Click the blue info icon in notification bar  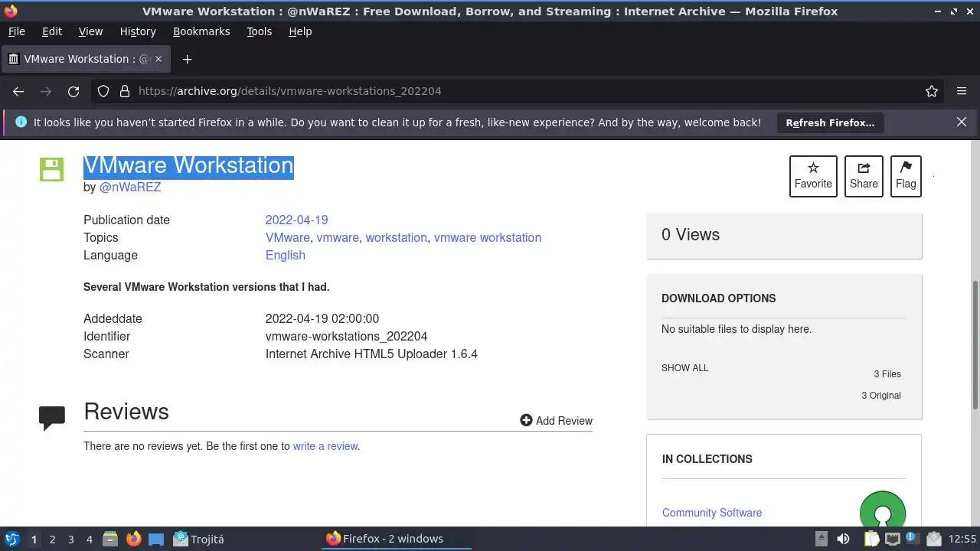(x=21, y=122)
